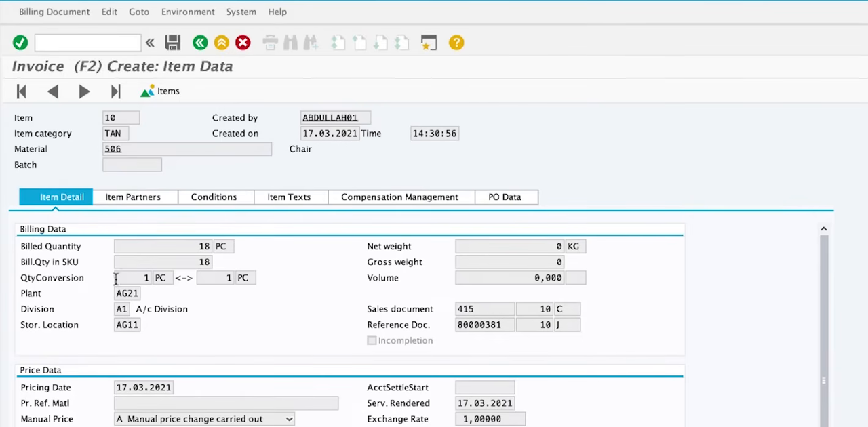Switch to the PO Data tab
This screenshot has width=868, height=427.
(507, 197)
